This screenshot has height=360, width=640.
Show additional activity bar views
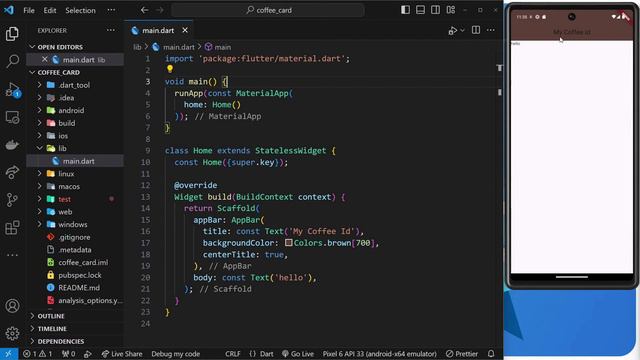[12, 255]
